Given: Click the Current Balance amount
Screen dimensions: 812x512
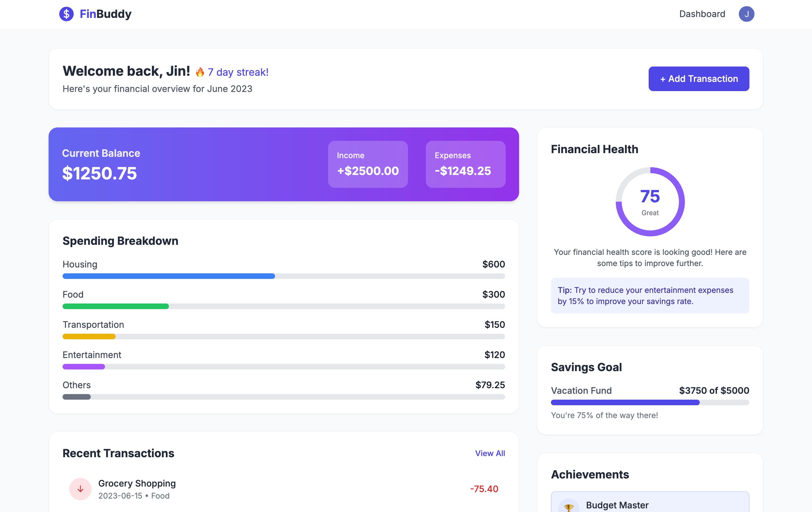Looking at the screenshot, I should click(99, 173).
